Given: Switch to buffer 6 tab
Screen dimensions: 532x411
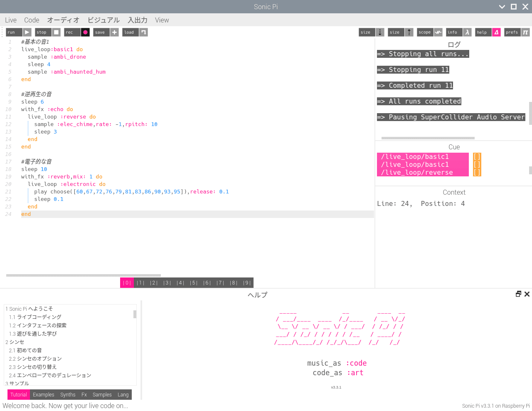Looking at the screenshot, I should [207, 283].
